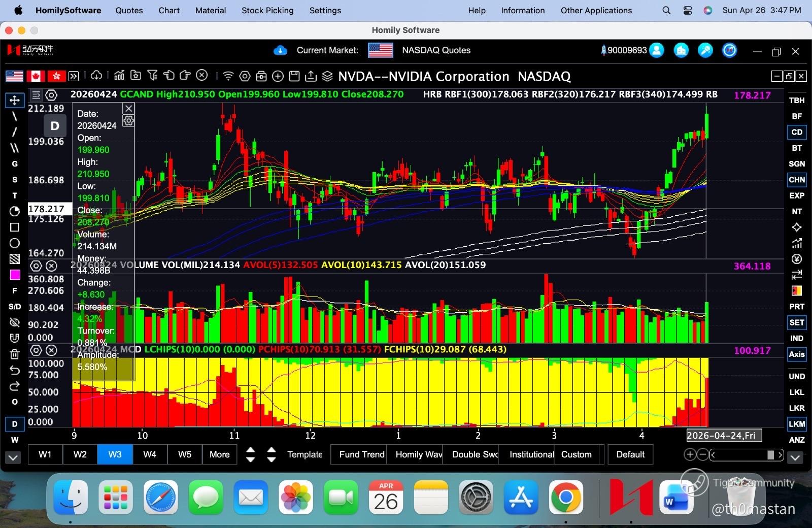The width and height of the screenshot is (812, 528).
Task: Toggle the CD button in right panel
Action: click(x=797, y=132)
